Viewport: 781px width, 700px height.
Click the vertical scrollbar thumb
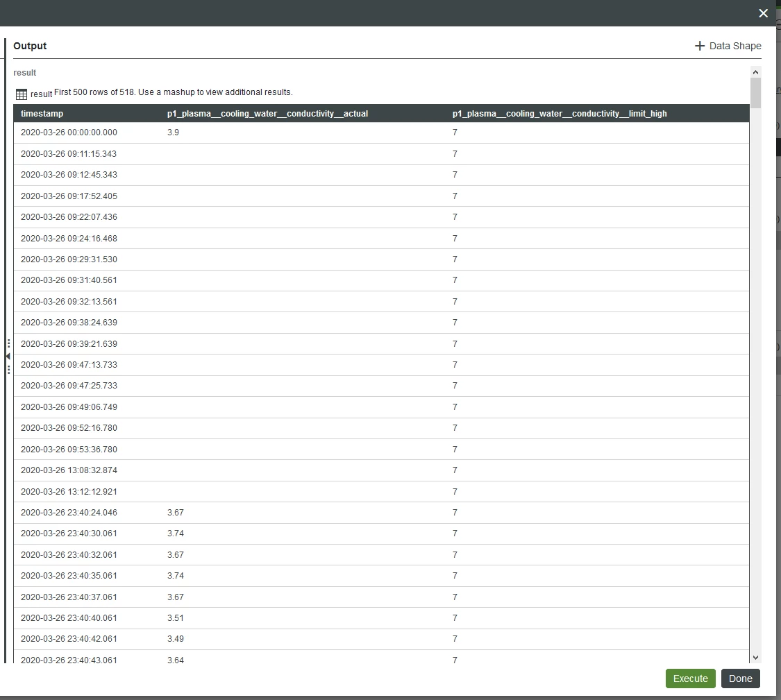pyautogui.click(x=755, y=92)
